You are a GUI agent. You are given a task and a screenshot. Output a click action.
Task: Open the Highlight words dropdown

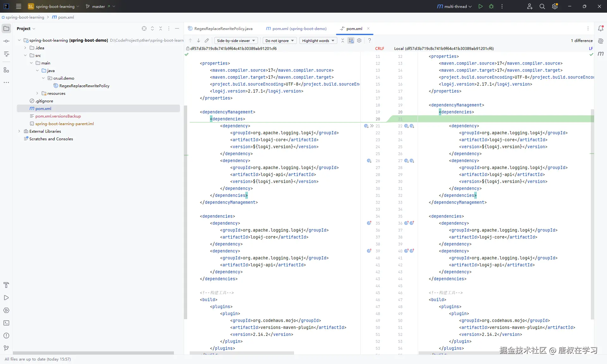coord(318,40)
